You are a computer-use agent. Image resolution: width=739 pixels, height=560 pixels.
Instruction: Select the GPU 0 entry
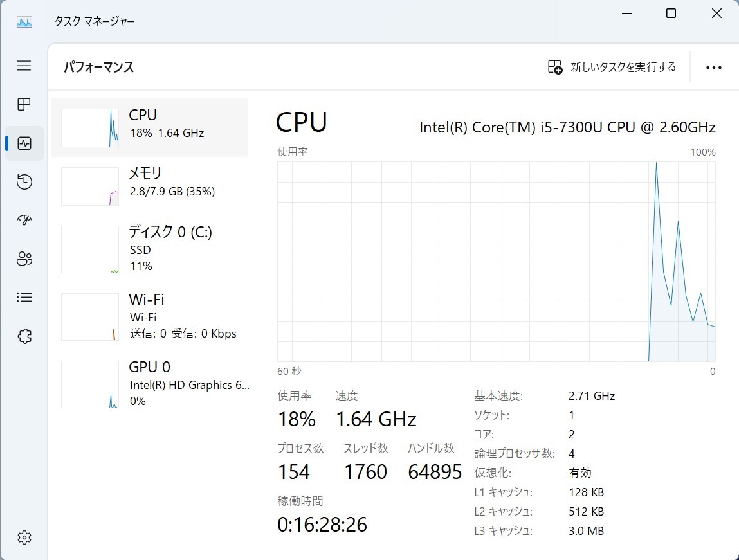[x=149, y=384]
